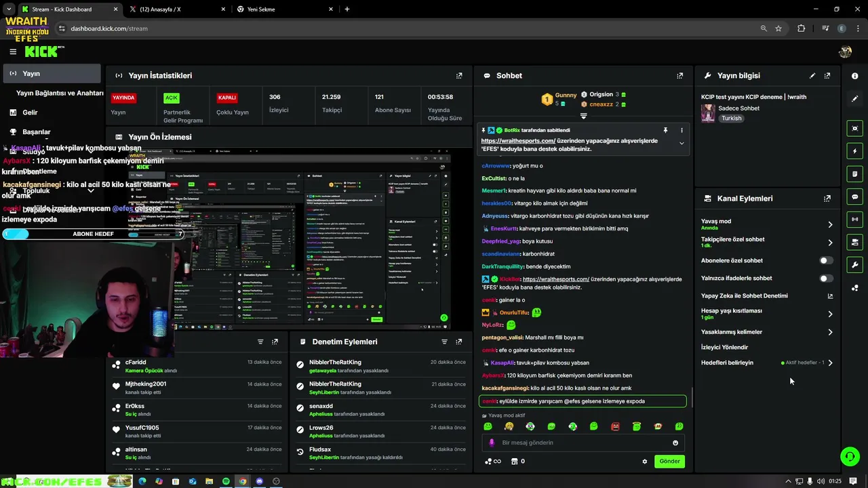868x488 pixels.
Task: Expand the chat leaderboard arrow
Action: [583, 116]
